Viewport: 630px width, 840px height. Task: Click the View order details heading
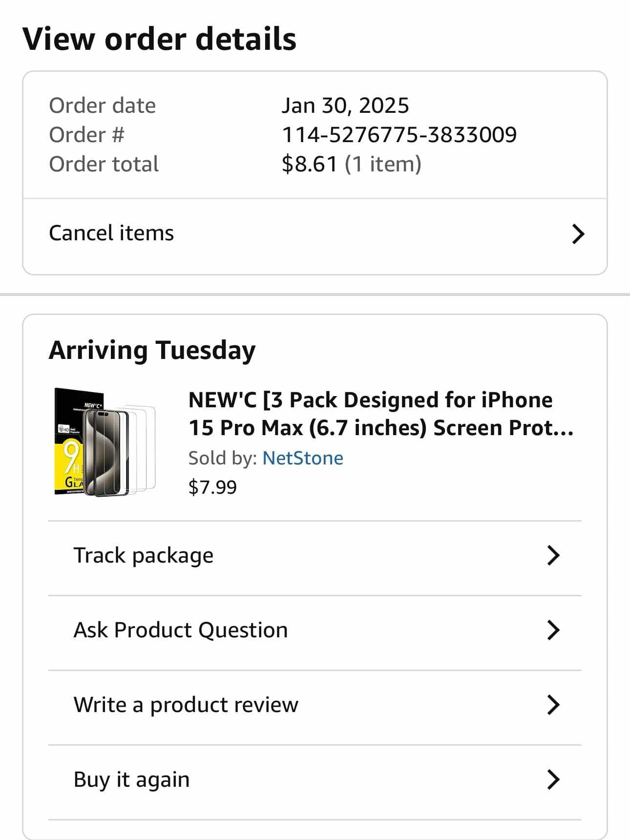159,39
